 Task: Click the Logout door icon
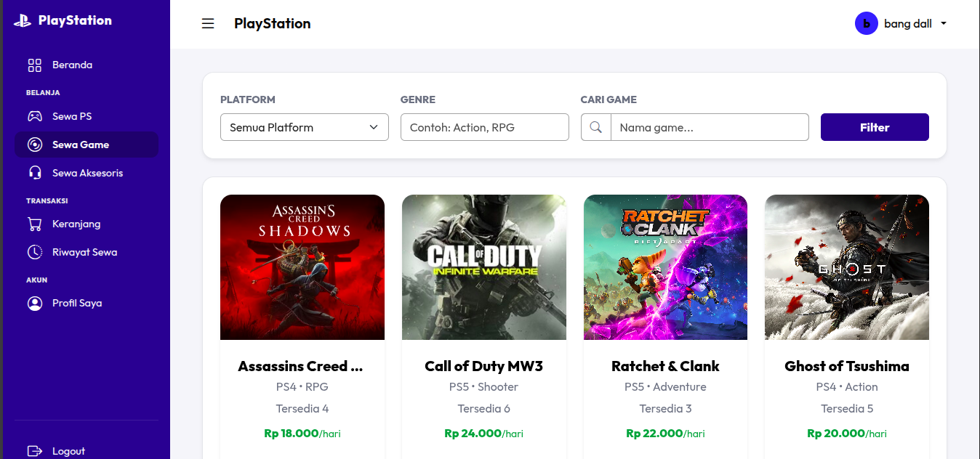point(35,451)
